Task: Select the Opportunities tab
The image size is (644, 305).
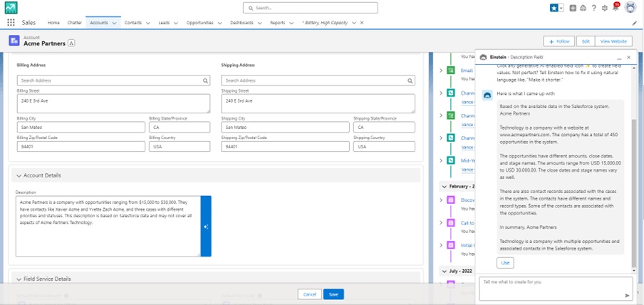Action: click(199, 23)
